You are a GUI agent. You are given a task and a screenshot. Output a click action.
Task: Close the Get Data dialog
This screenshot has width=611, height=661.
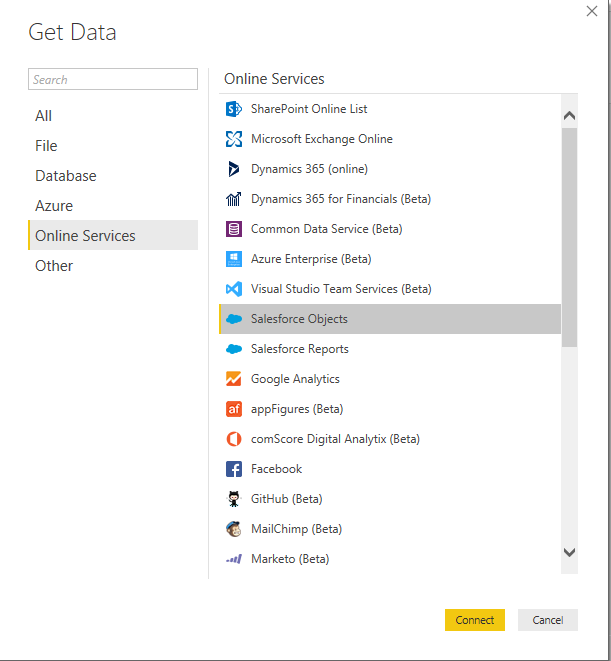click(591, 11)
